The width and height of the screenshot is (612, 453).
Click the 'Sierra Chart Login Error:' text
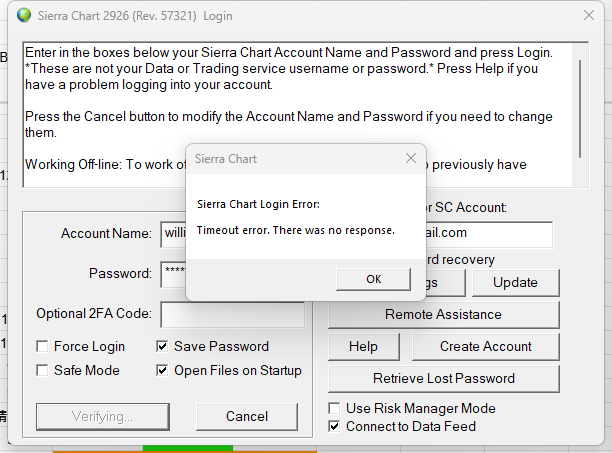258,204
